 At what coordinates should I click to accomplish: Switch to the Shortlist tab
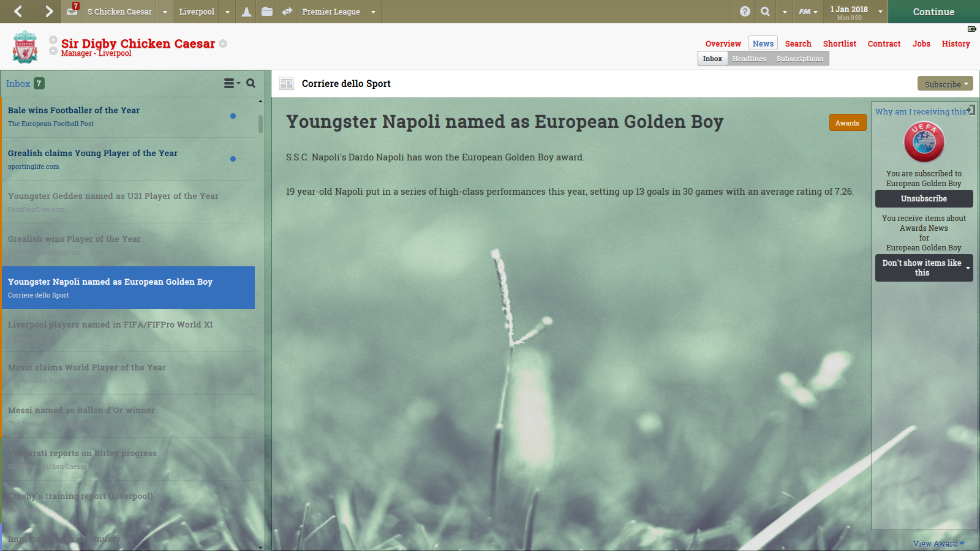pyautogui.click(x=840, y=43)
